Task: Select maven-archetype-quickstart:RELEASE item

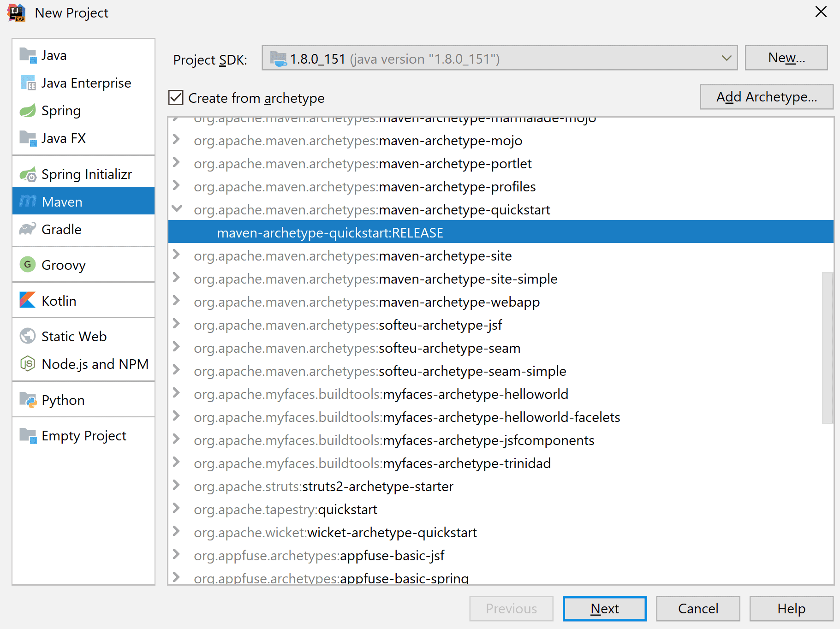Action: [x=330, y=232]
